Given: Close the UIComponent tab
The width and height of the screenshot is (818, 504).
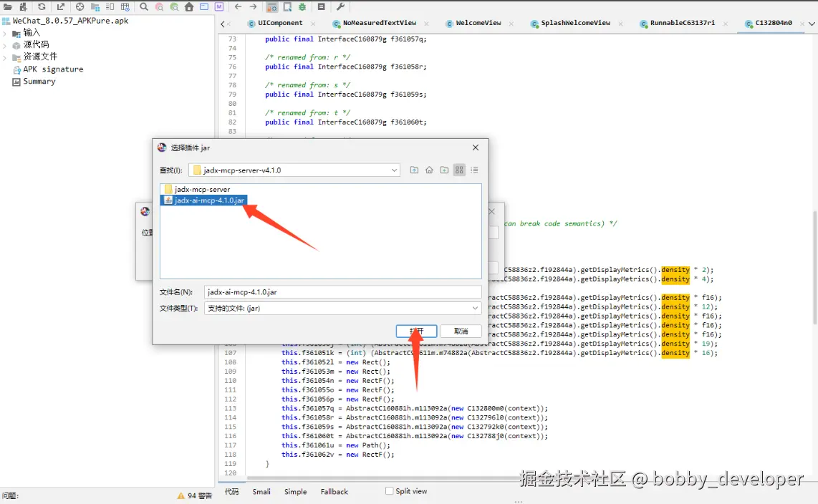Looking at the screenshot, I should 313,24.
